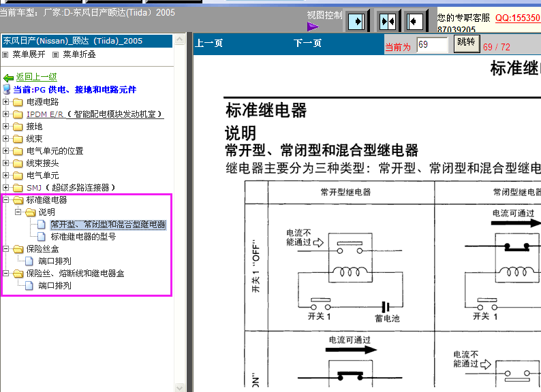This screenshot has height=392, width=541.
Task: Open the QQ customer service link
Action: click(518, 18)
